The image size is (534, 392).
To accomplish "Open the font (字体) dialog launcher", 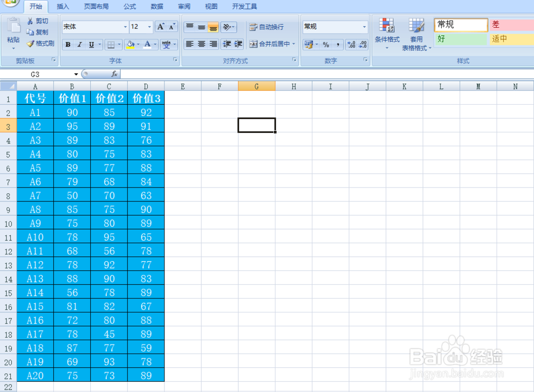I will point(175,60).
